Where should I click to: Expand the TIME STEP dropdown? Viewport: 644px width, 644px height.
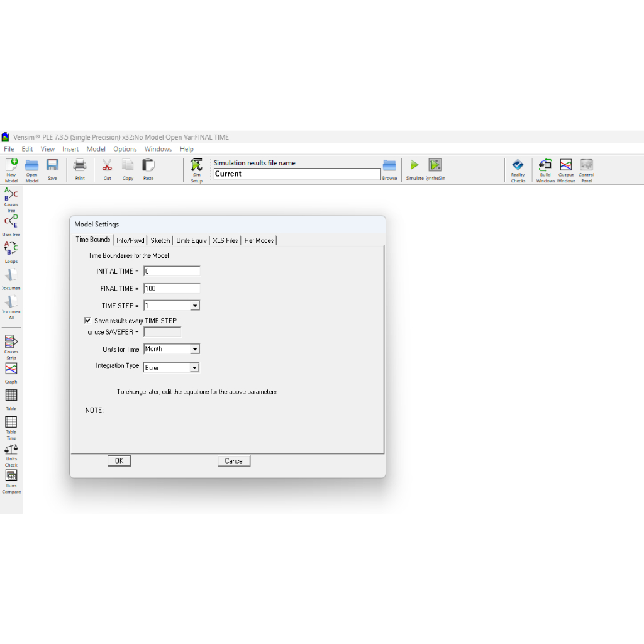[x=194, y=306]
